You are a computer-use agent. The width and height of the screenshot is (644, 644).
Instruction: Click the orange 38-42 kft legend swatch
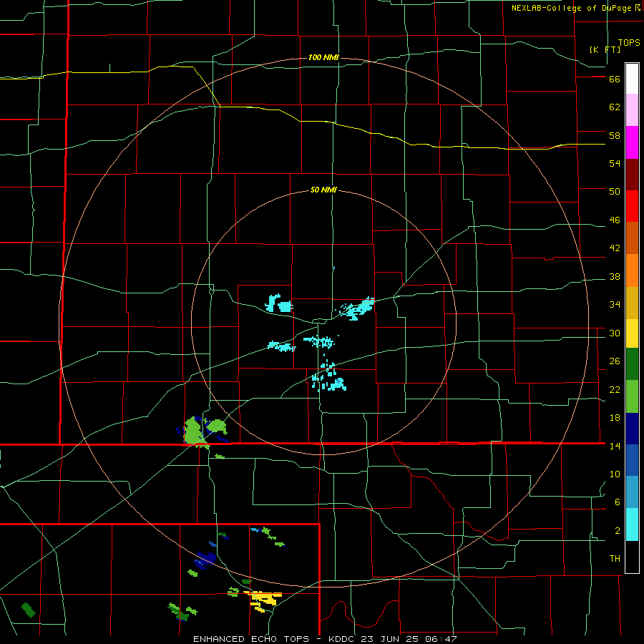point(632,270)
